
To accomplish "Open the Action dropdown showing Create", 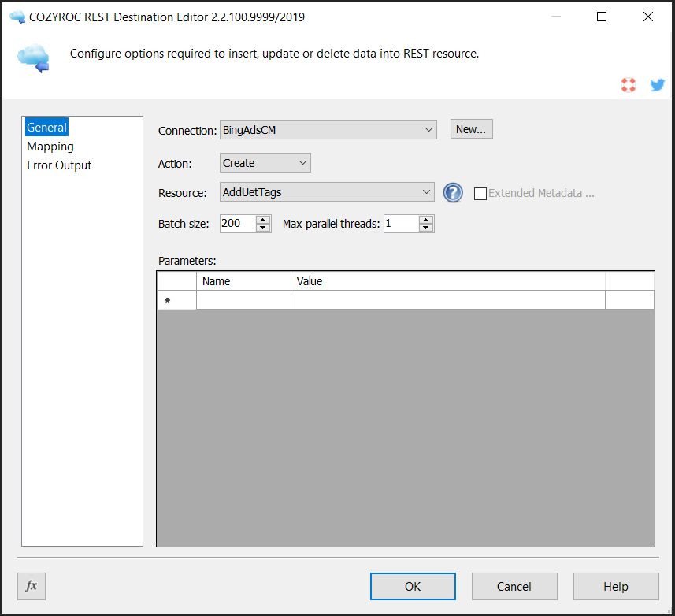I will [265, 163].
